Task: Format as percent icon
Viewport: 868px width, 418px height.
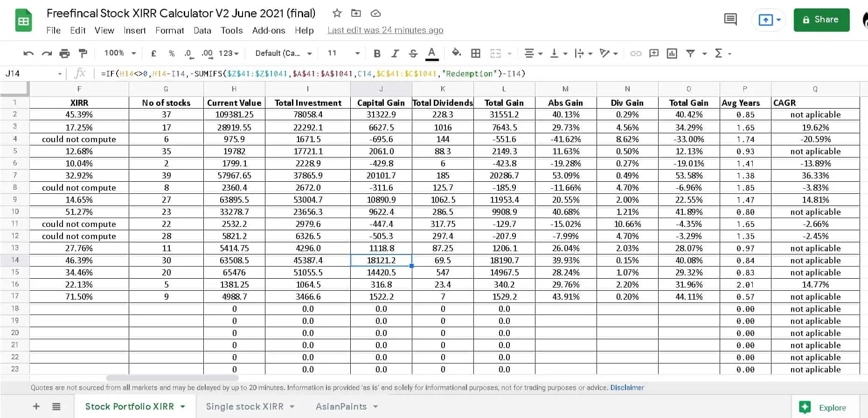Action: coord(172,54)
